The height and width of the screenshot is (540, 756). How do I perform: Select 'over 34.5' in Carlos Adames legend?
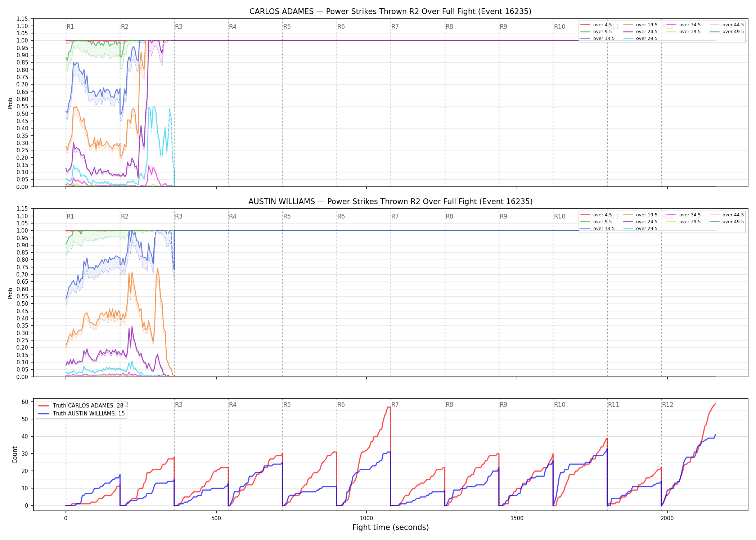pyautogui.click(x=684, y=25)
